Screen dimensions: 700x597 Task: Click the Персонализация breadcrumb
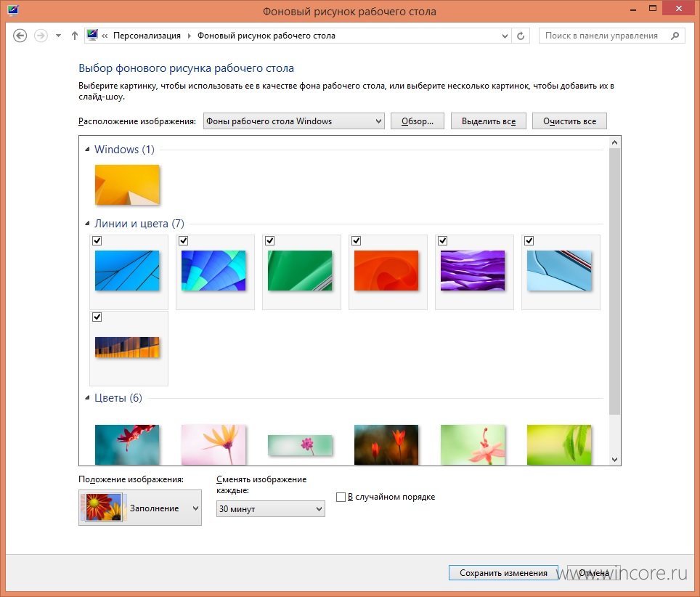pyautogui.click(x=147, y=36)
